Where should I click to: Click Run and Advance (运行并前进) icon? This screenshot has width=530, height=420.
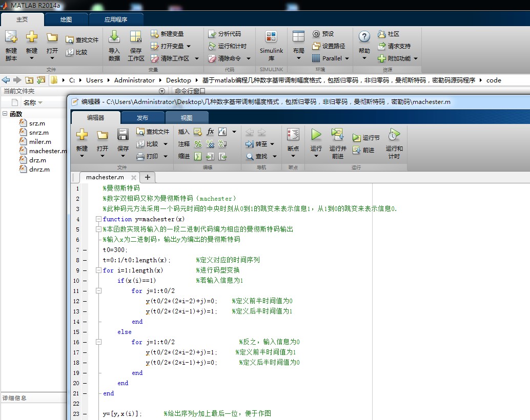337,135
